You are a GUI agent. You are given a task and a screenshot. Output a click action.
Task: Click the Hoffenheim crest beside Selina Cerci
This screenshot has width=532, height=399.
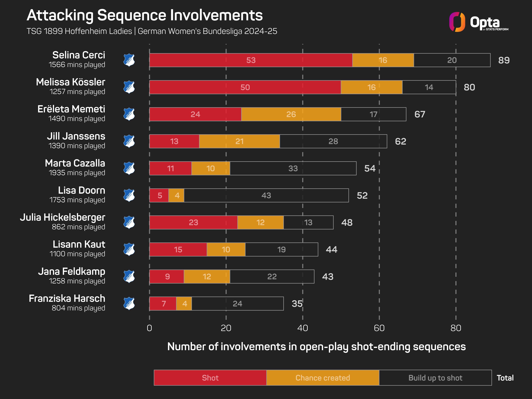coord(129,60)
